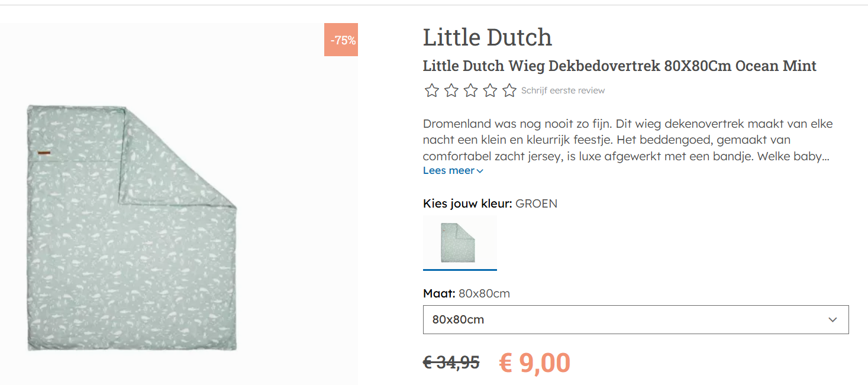Select the GROEN color swatch

click(460, 242)
